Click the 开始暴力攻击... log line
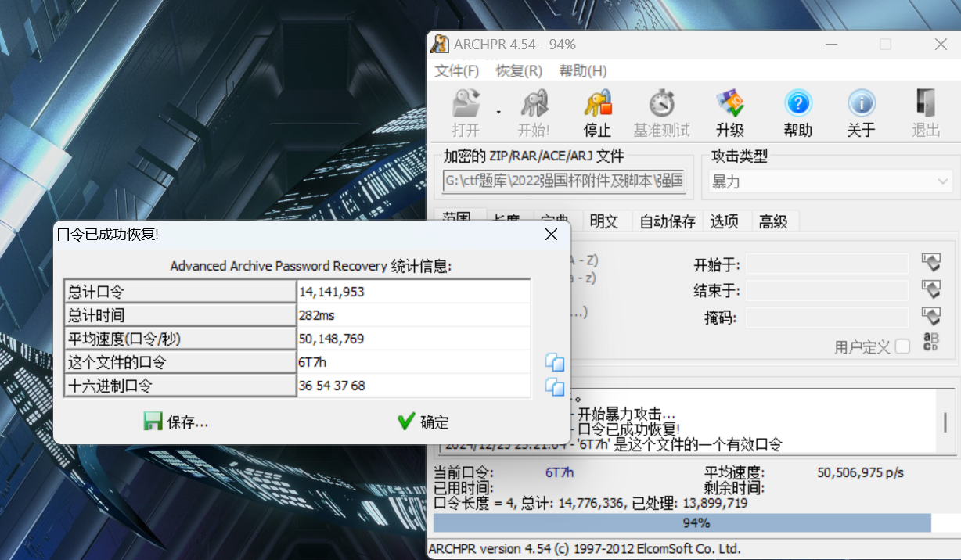 click(x=625, y=413)
